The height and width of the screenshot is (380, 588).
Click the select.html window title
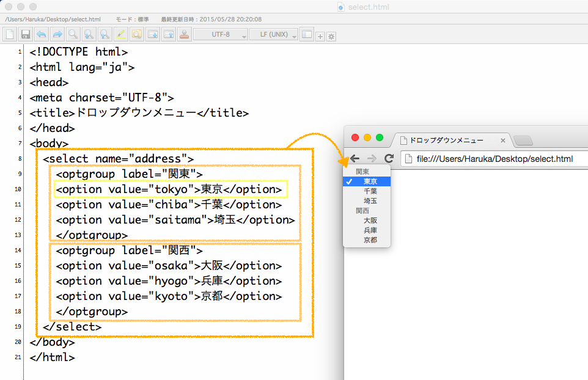368,7
